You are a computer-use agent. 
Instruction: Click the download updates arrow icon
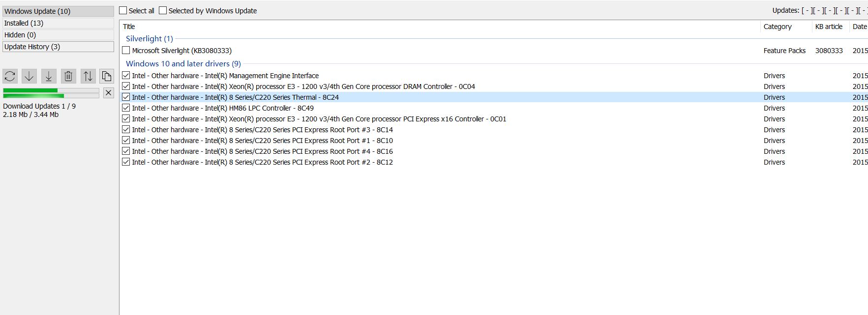click(x=29, y=76)
